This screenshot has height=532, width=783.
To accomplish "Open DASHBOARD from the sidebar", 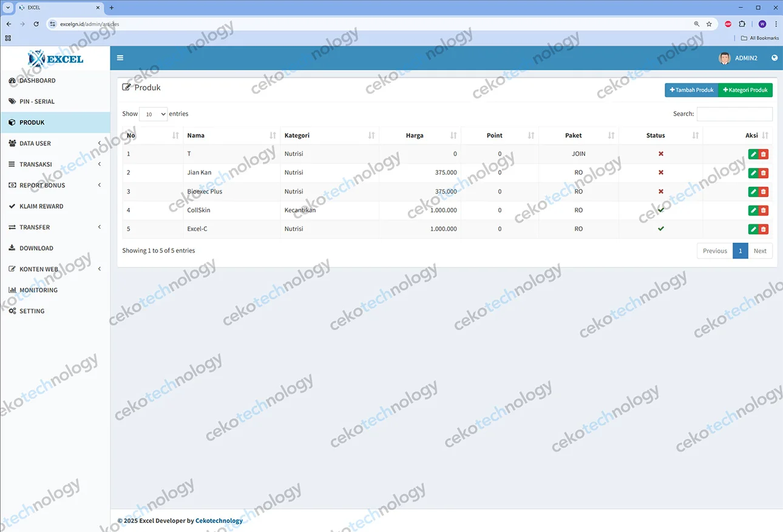I will point(37,81).
